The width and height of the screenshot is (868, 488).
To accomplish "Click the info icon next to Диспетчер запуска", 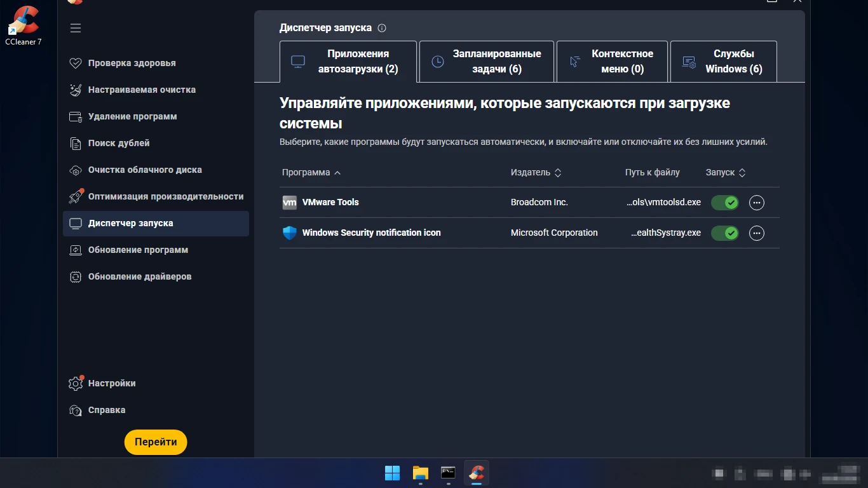I will tap(382, 28).
